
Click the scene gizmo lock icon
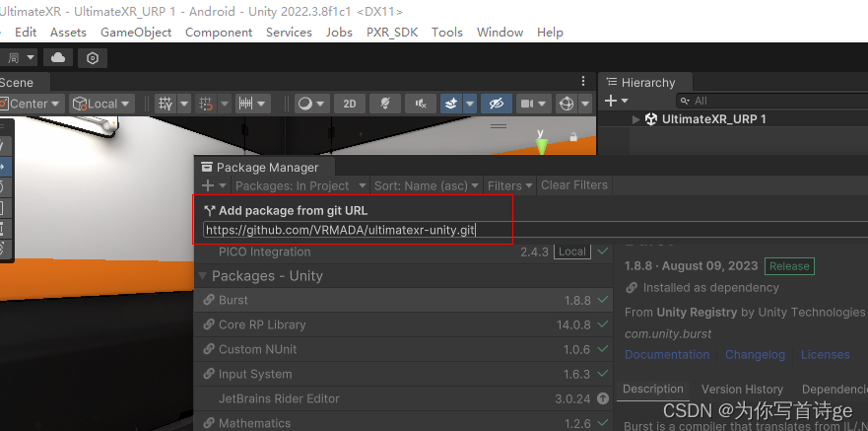pos(573,136)
